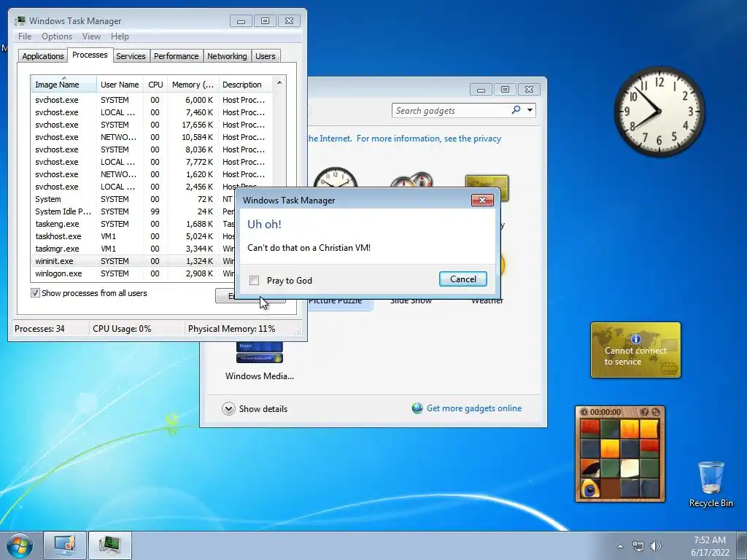
Task: Open the Help menu in Task Manager
Action: (x=120, y=36)
